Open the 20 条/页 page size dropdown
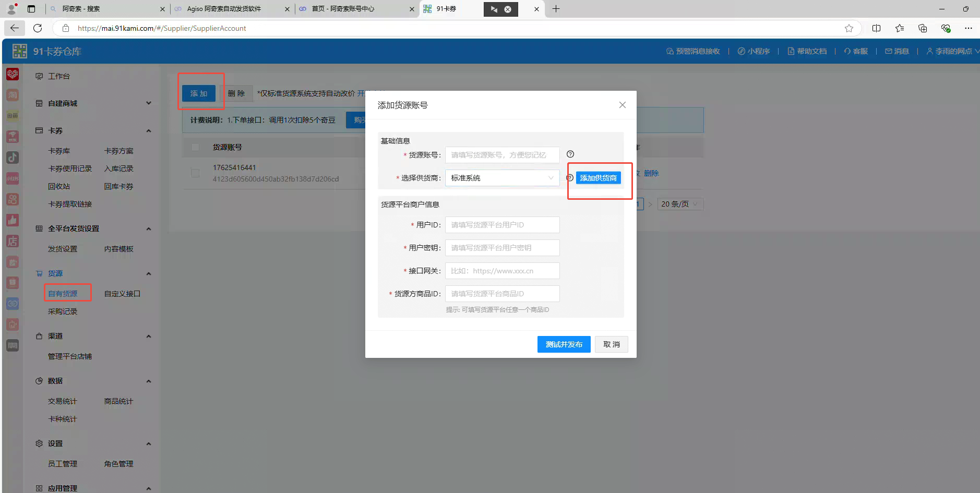The height and width of the screenshot is (493, 980). pos(679,204)
